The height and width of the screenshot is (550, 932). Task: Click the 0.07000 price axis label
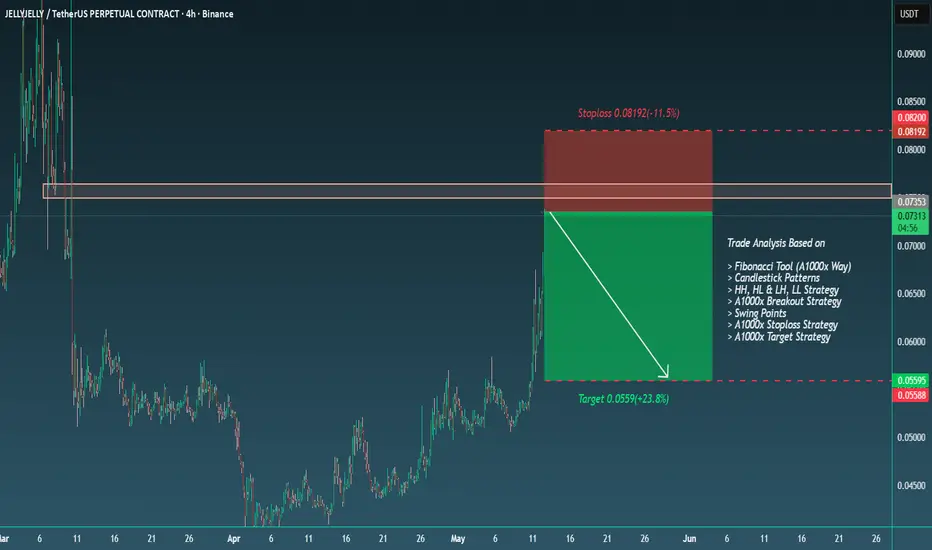click(911, 246)
